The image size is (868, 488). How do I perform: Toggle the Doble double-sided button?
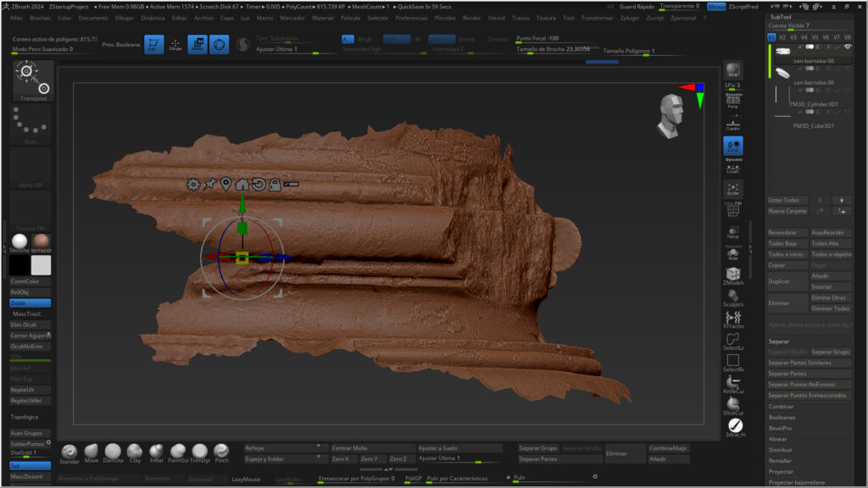point(30,302)
